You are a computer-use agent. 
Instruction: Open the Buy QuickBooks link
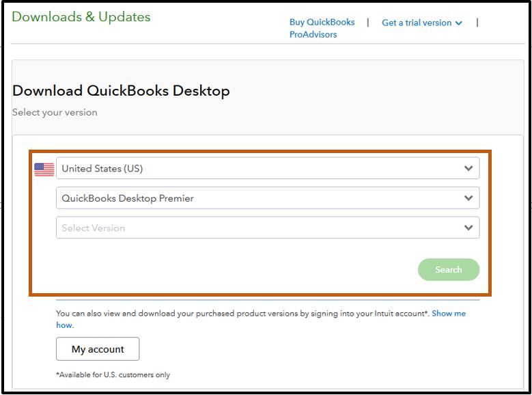322,22
